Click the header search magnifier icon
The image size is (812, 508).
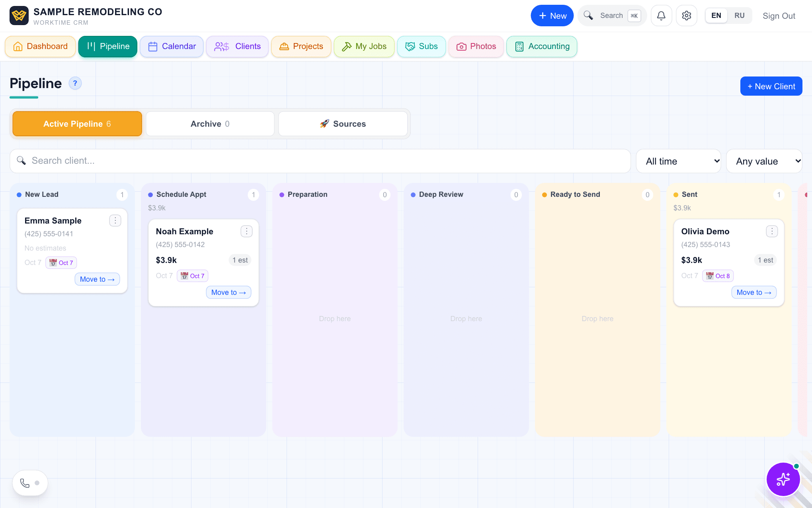588,16
